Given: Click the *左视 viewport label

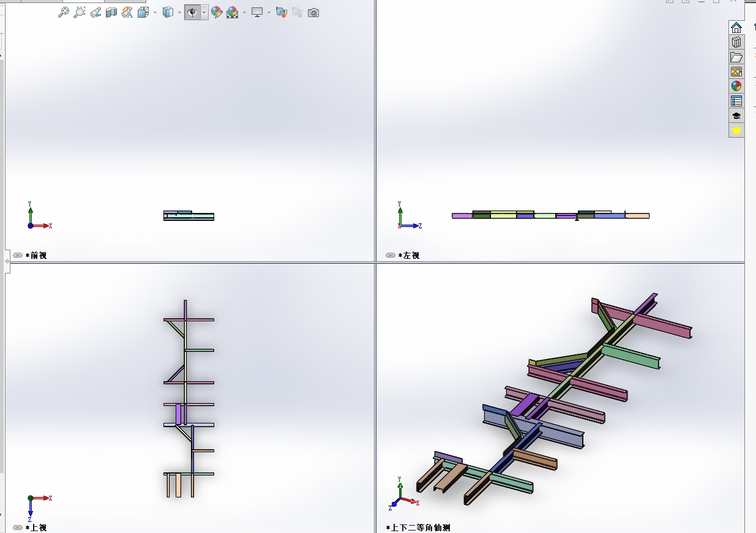Looking at the screenshot, I should click(x=409, y=255).
